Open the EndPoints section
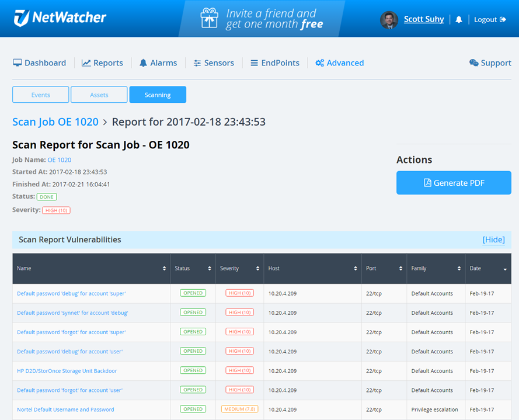 (255, 63)
